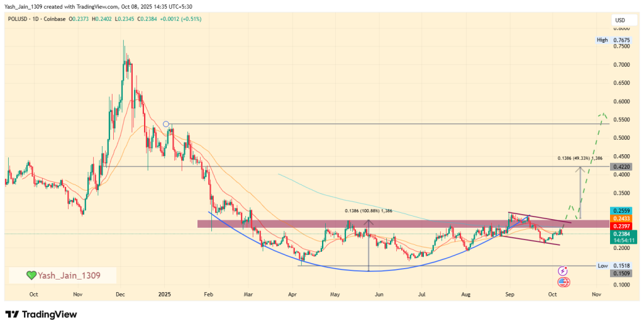
Task: Click the green heart beside Yash_Jain_1309
Action: coord(31,275)
